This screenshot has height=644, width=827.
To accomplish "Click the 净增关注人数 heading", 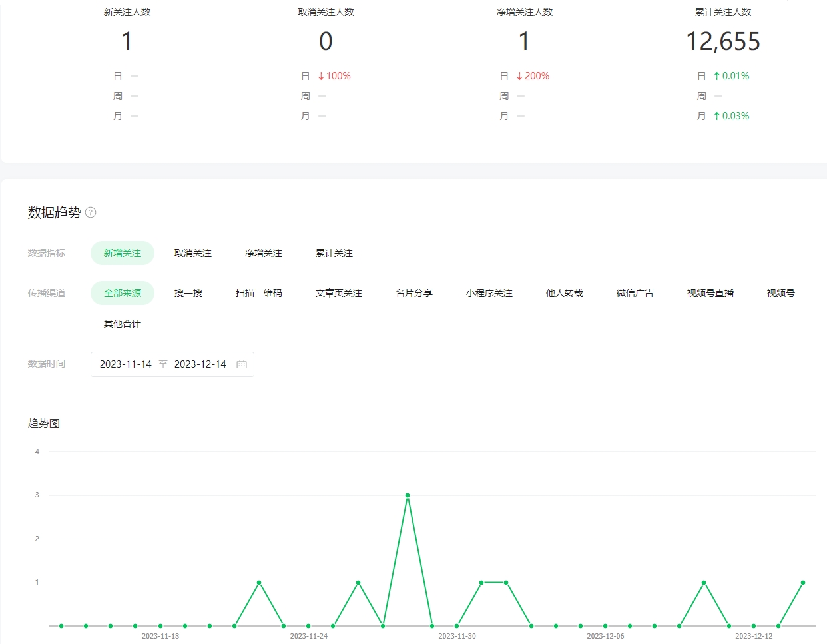I will (525, 12).
